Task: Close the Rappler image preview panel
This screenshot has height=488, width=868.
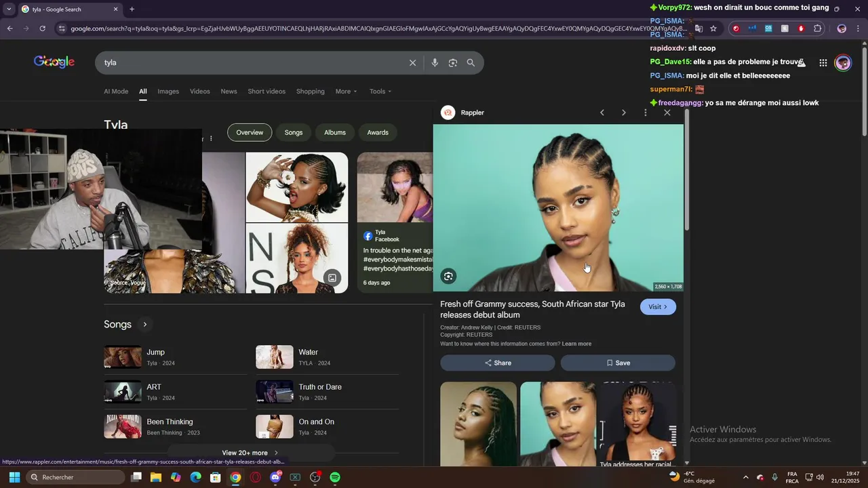Action: (667, 113)
